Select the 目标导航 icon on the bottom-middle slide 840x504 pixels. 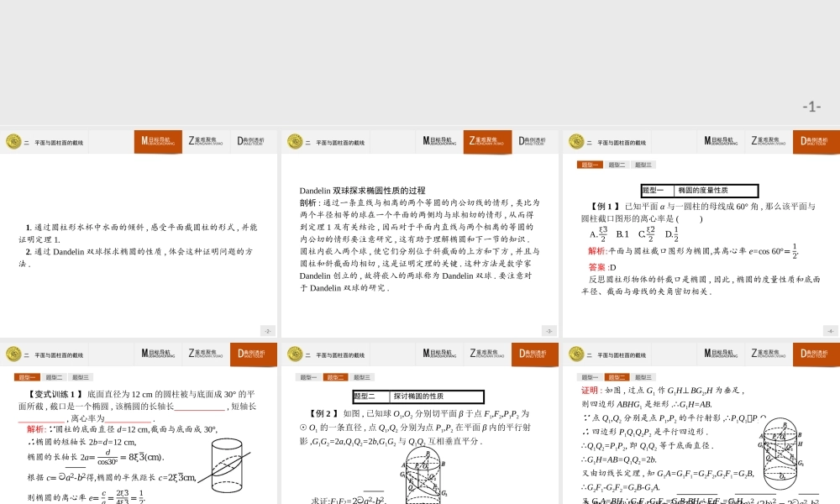(x=438, y=354)
